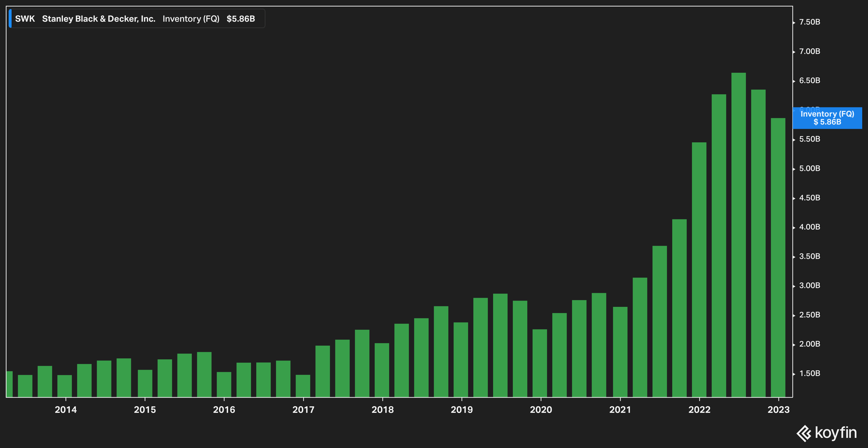868x448 pixels.
Task: Click the 2018 x-axis label
Action: [382, 410]
